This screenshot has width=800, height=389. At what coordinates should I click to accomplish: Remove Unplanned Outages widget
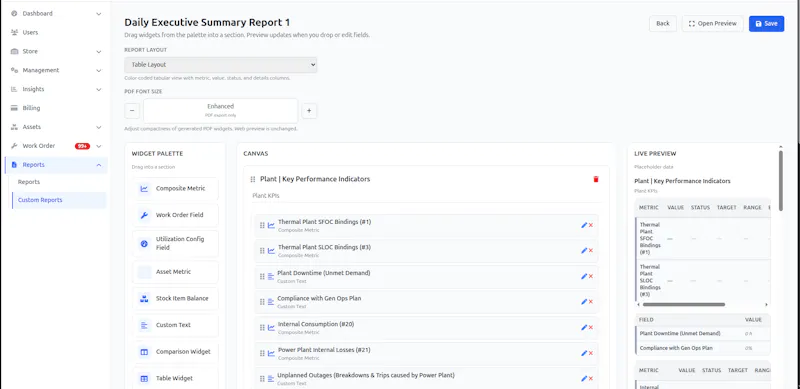[591, 378]
